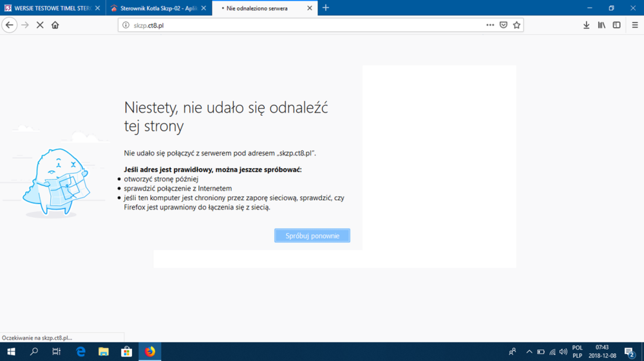The width and height of the screenshot is (644, 361).
Task: Show site information for skzp.ct8.pl
Action: 127,25
